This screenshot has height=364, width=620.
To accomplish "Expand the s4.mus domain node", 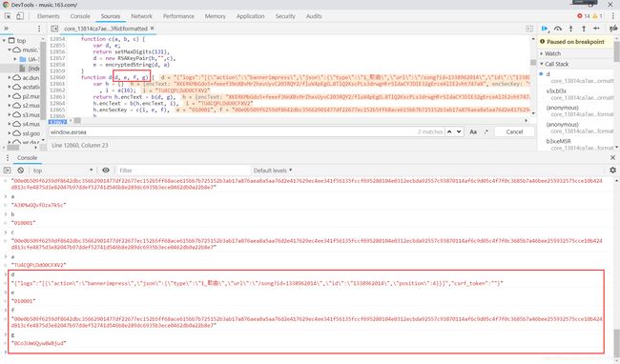I will click(10, 124).
